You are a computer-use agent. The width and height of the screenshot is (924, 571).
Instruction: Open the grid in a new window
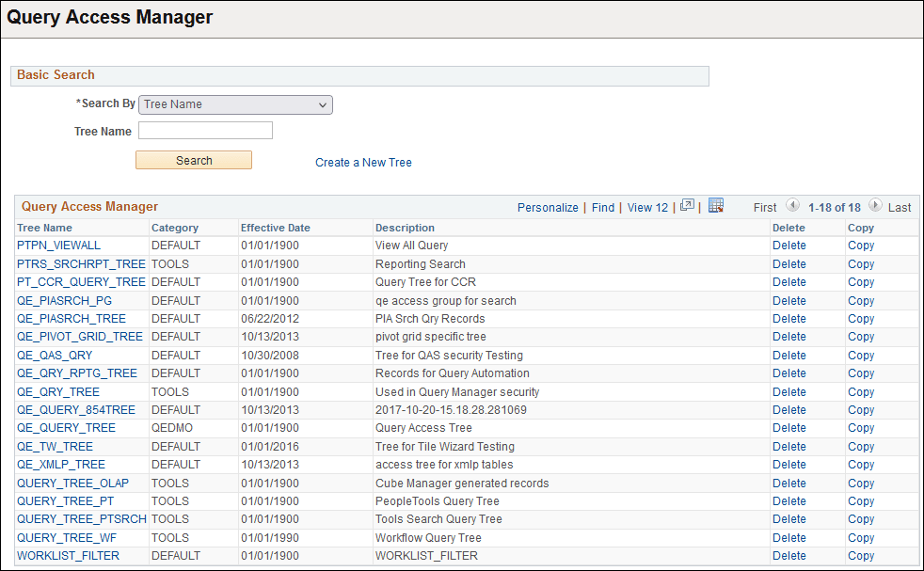688,205
